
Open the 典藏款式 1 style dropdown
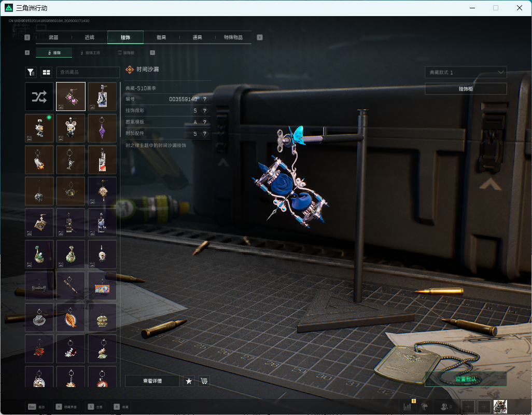466,72
